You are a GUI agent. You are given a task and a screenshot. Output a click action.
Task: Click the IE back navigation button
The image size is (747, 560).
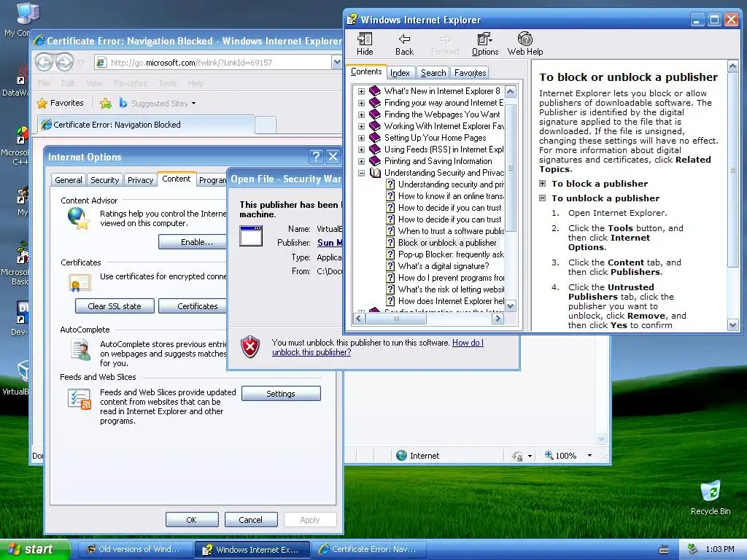pyautogui.click(x=44, y=62)
